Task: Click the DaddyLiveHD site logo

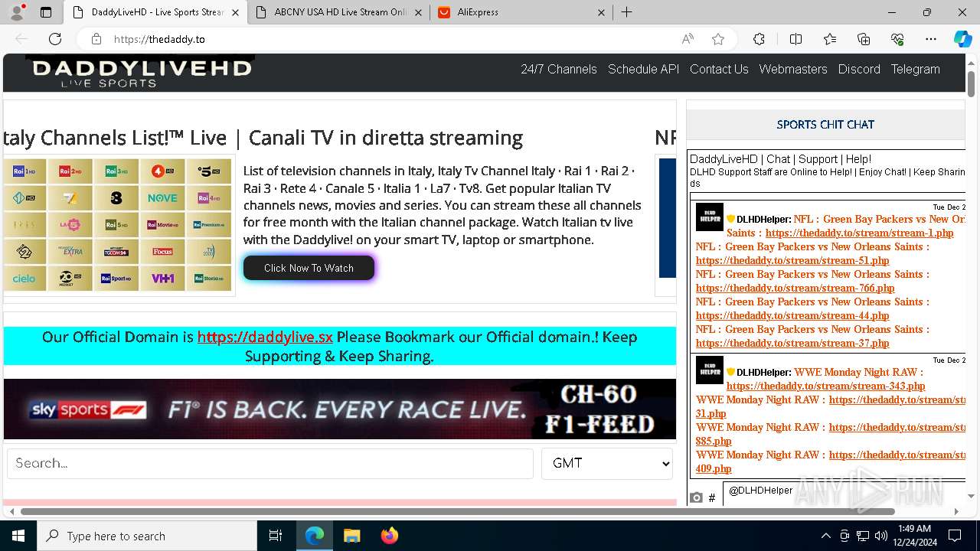Action: 141,73
